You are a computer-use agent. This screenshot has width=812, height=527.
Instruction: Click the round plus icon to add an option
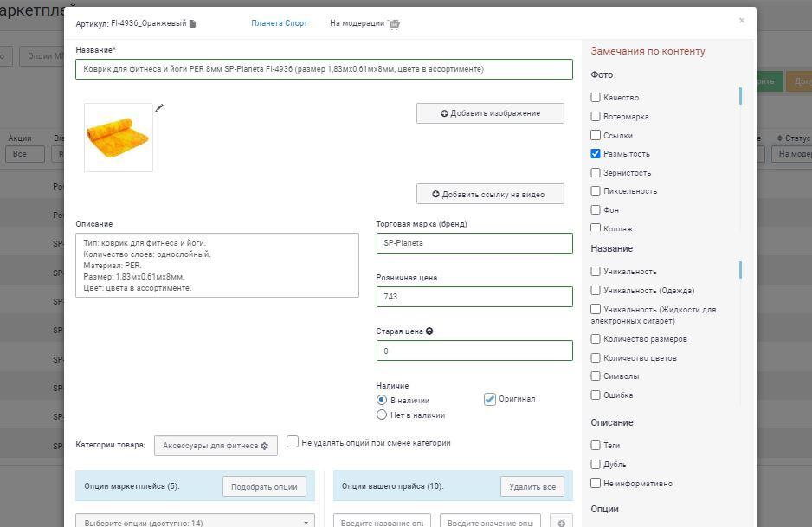point(561,523)
